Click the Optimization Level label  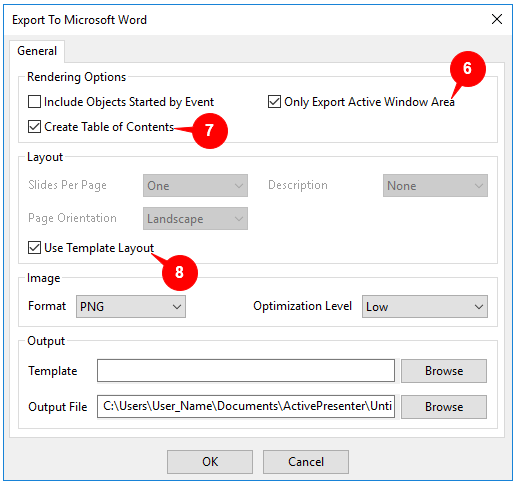pos(302,306)
